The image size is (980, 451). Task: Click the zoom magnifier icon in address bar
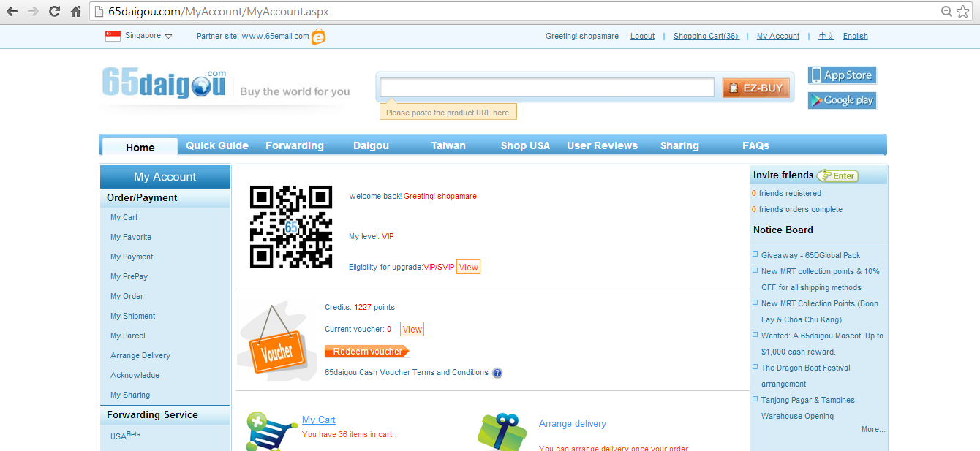pos(946,12)
